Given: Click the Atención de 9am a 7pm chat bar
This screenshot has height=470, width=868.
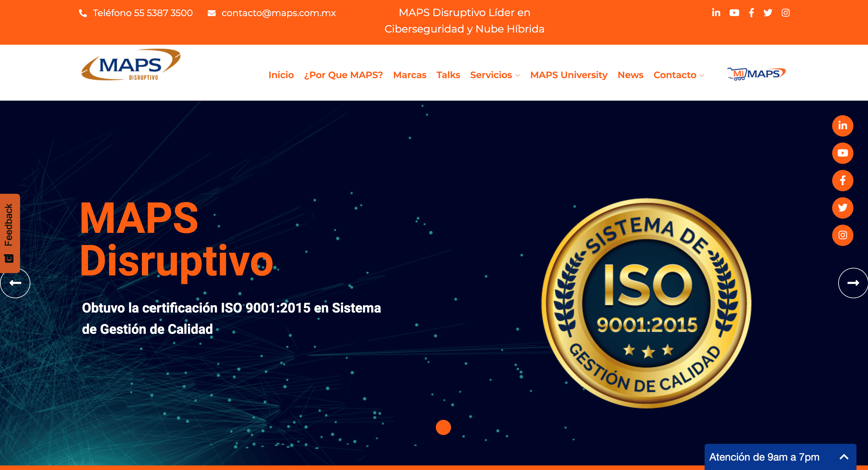Looking at the screenshot, I should (781, 457).
